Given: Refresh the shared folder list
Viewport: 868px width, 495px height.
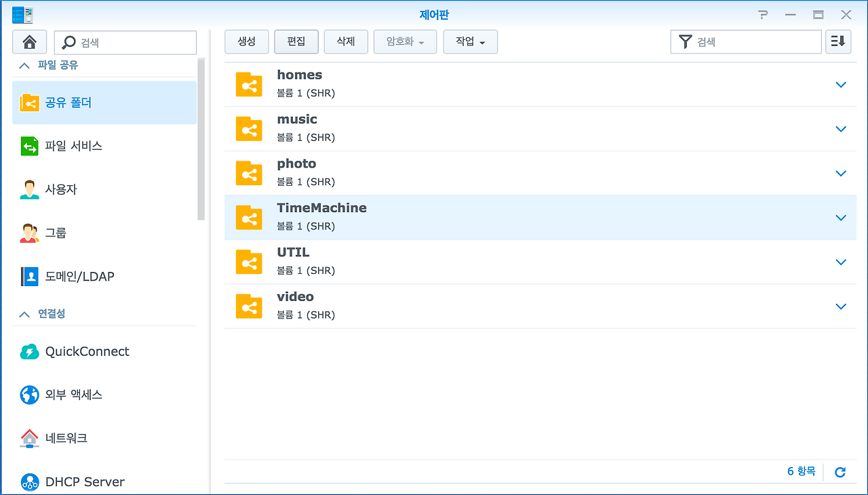Looking at the screenshot, I should coord(840,472).
